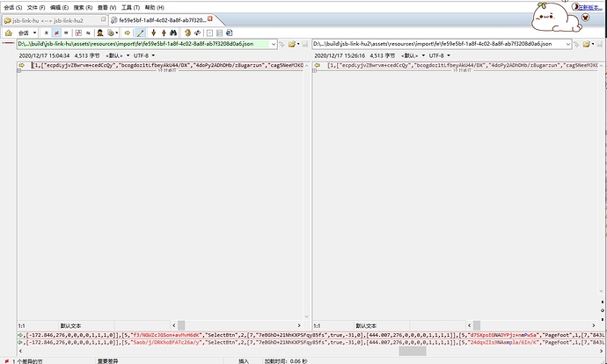Viewport: 607px width, 364px height.
Task: Expand right file path dropdown
Action: [568, 44]
